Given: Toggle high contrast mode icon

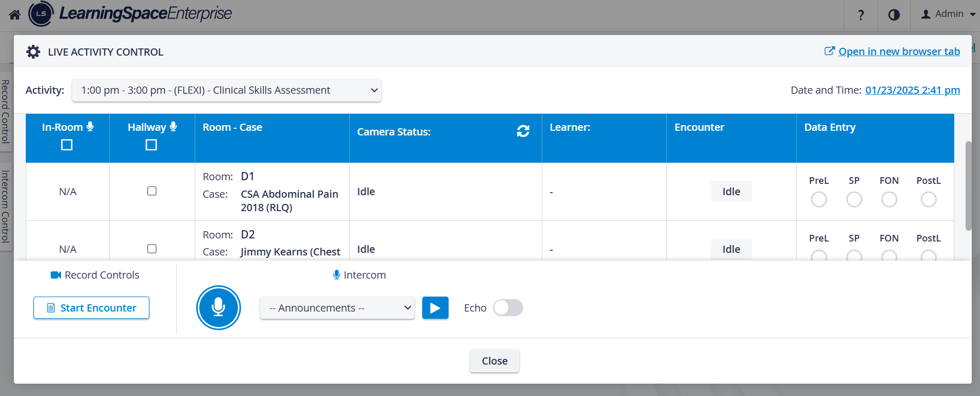Looking at the screenshot, I should (x=894, y=15).
